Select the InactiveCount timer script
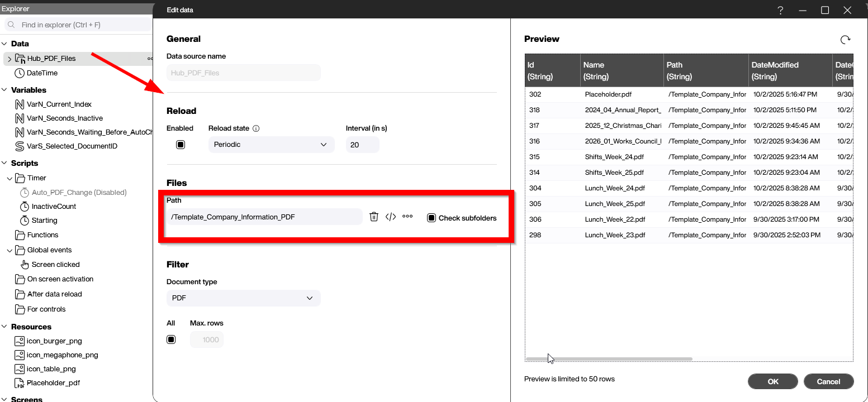The width and height of the screenshot is (868, 402). coord(54,207)
